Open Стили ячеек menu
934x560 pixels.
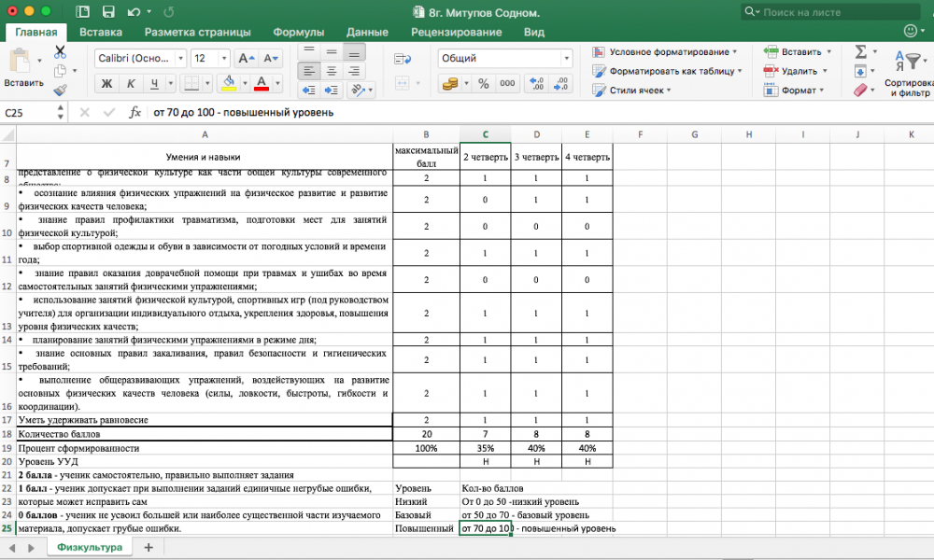(631, 90)
